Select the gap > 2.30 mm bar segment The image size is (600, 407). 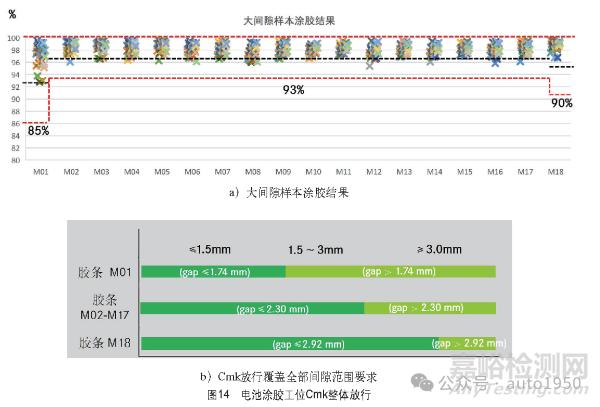(430, 309)
